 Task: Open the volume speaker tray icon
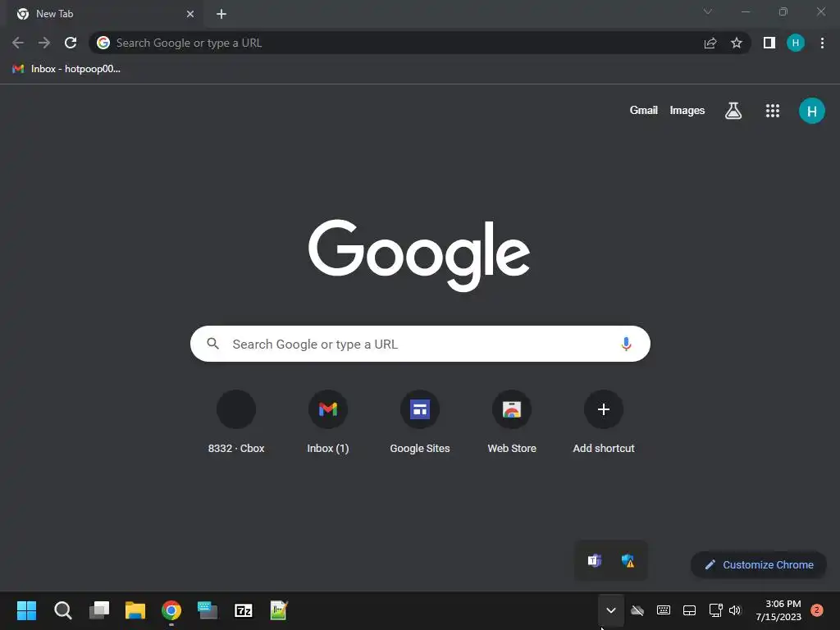tap(735, 610)
